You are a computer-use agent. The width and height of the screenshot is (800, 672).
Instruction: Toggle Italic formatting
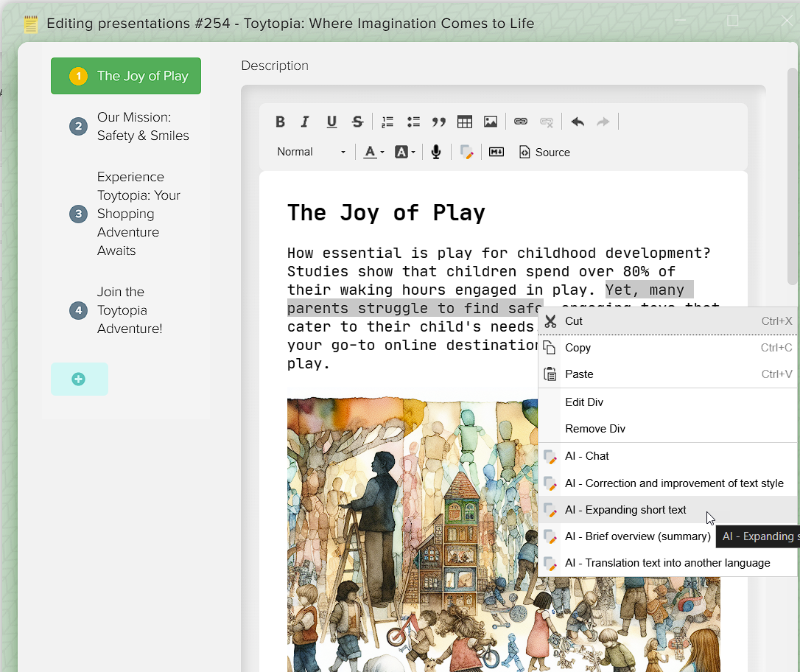pos(305,122)
